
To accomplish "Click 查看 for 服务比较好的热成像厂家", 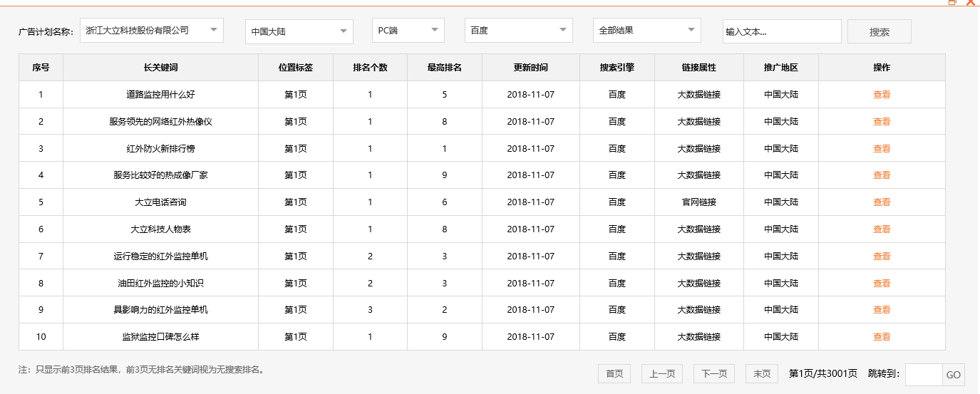I will (x=882, y=175).
